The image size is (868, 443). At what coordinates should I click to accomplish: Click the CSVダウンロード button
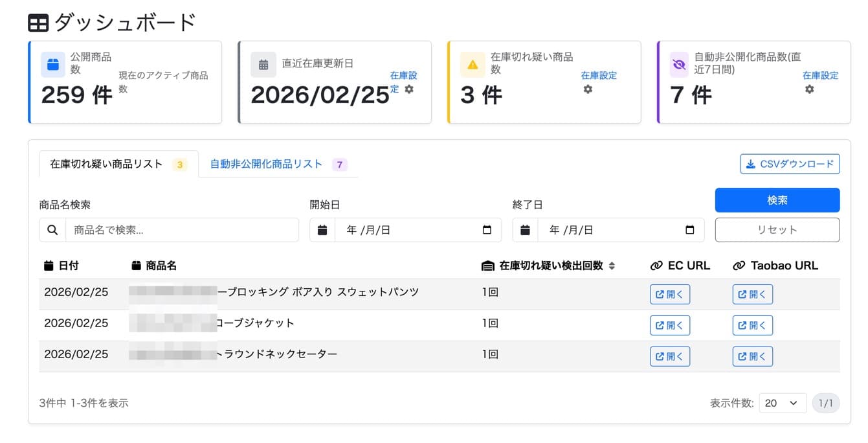click(789, 164)
